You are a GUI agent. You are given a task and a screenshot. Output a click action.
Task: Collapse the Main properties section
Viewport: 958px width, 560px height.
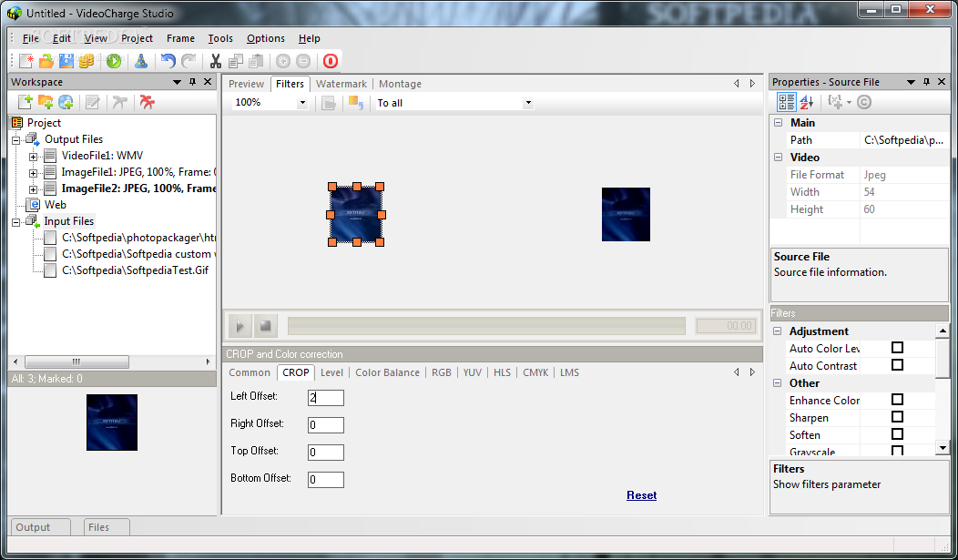pos(778,123)
